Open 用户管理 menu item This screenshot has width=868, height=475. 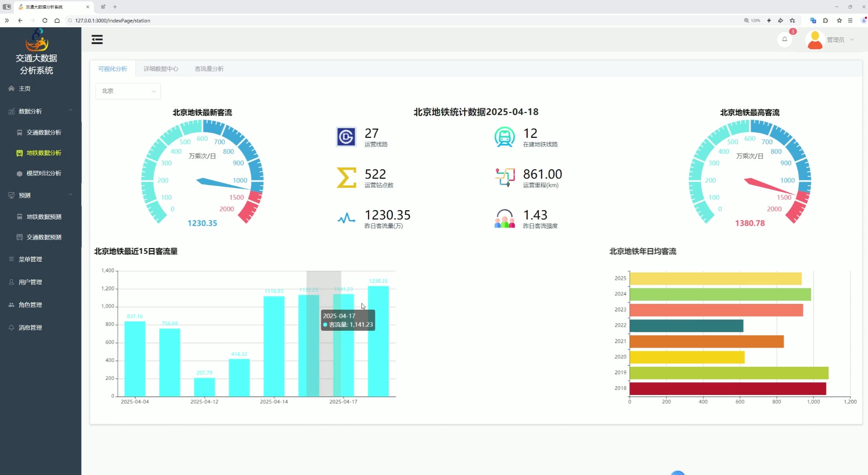point(30,282)
